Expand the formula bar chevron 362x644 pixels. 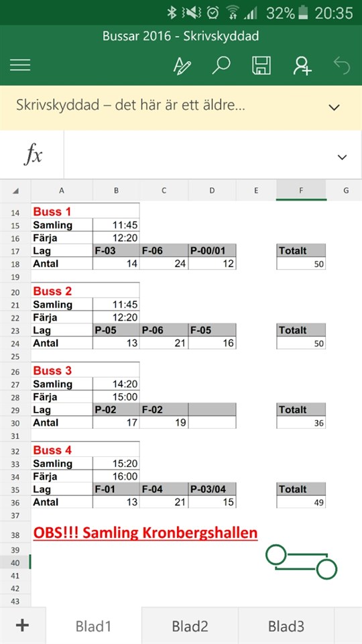tap(342, 157)
